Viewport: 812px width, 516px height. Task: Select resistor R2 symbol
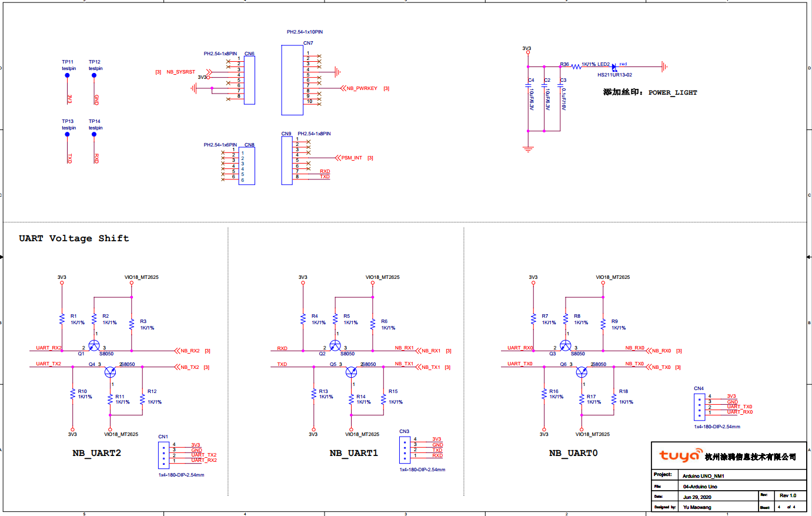click(94, 319)
